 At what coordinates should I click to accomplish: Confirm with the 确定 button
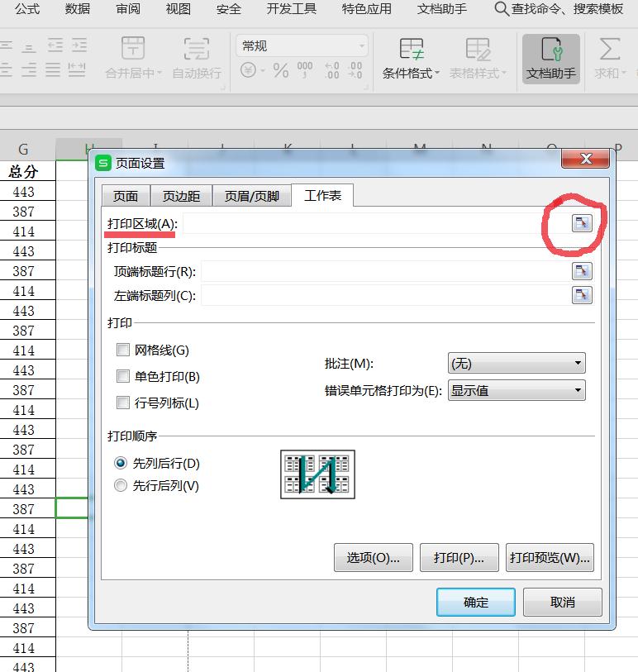click(476, 602)
